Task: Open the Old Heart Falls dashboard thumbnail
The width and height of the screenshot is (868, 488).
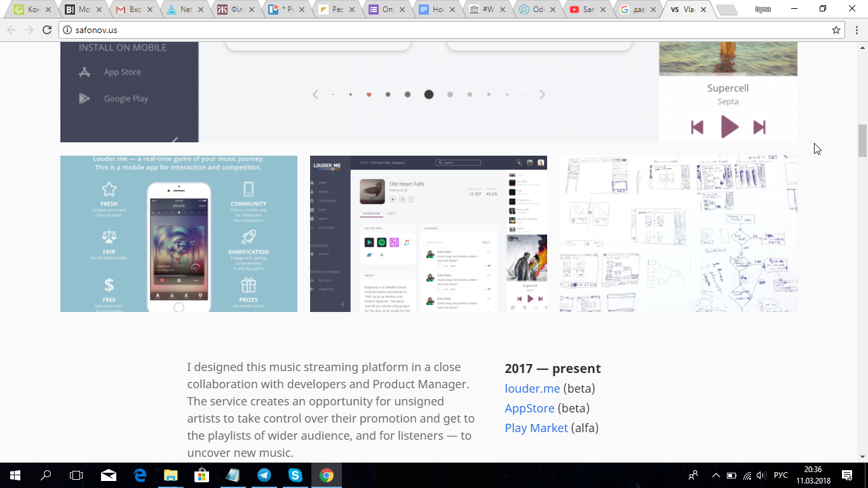Action: (428, 234)
